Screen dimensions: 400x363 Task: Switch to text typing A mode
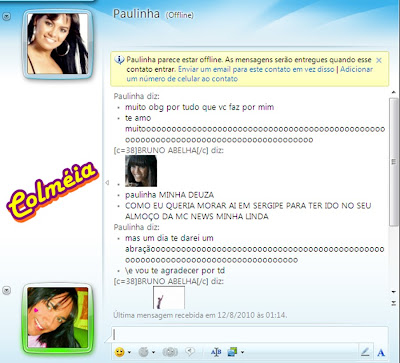pyautogui.click(x=381, y=353)
